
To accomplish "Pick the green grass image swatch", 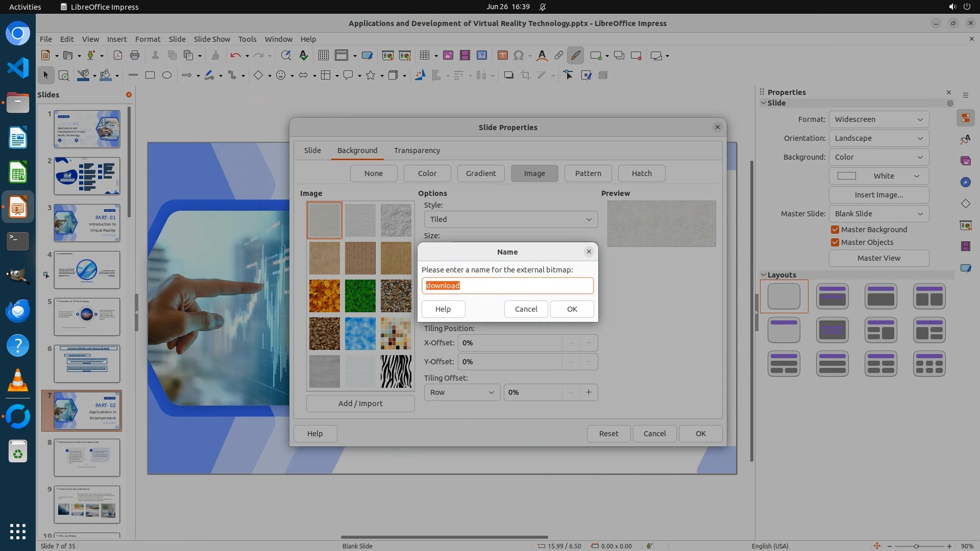I will tap(360, 296).
